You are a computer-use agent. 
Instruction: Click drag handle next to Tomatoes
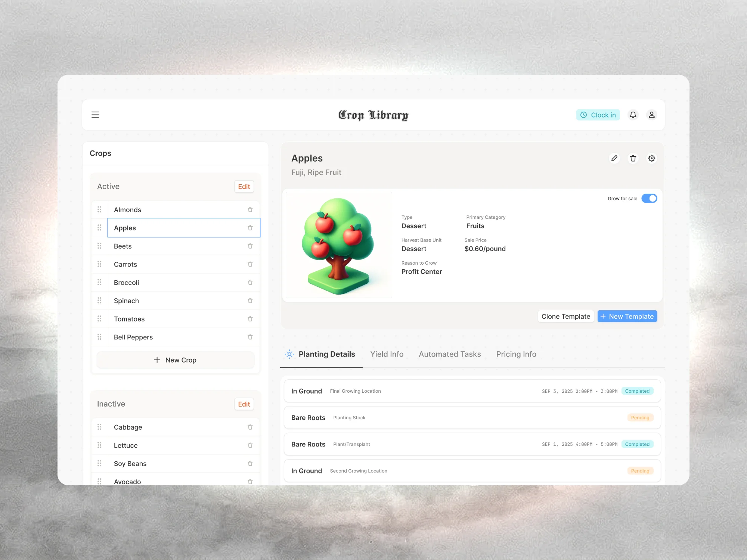[x=99, y=318]
